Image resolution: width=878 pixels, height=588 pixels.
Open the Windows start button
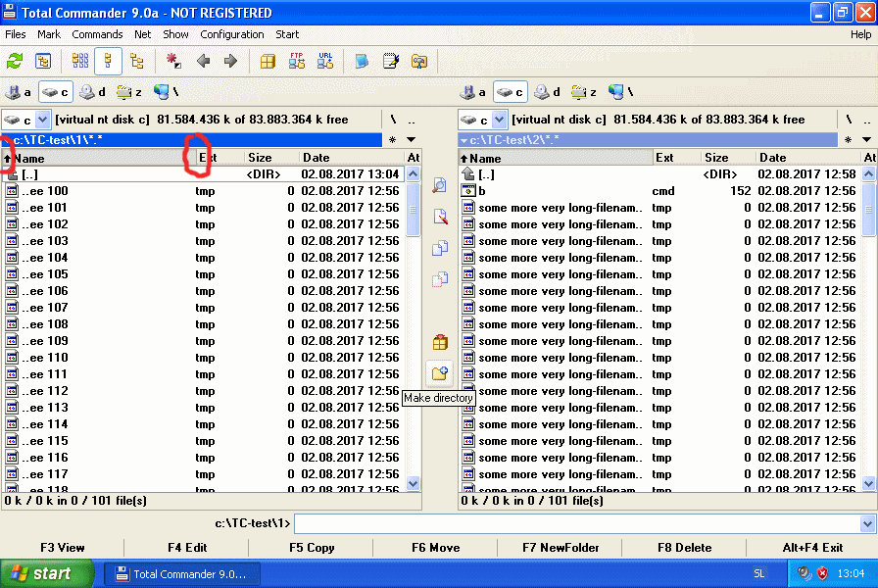(x=47, y=573)
